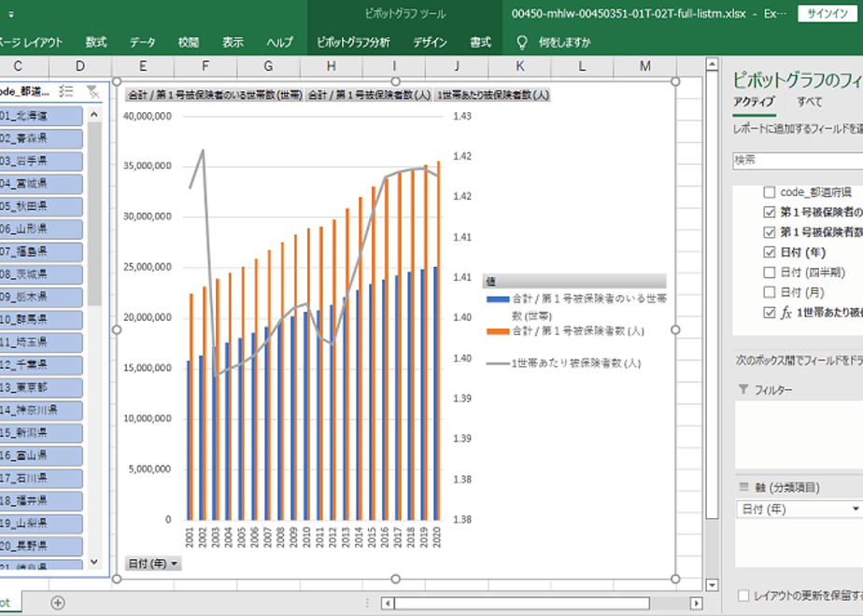Click blue legend swatch for 世帯数 series

click(498, 300)
